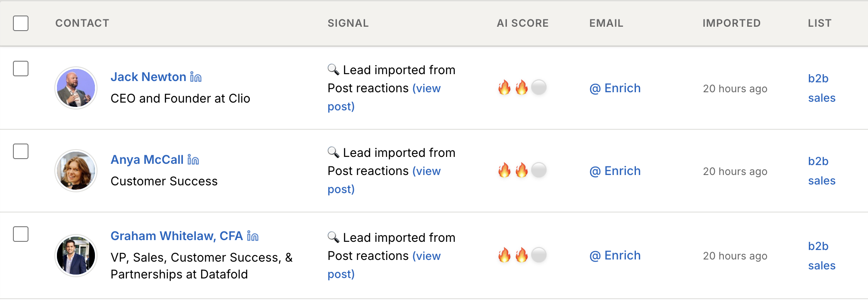Sort by the IMPORTED column header
Screen dimensions: 868x300
pyautogui.click(x=731, y=23)
